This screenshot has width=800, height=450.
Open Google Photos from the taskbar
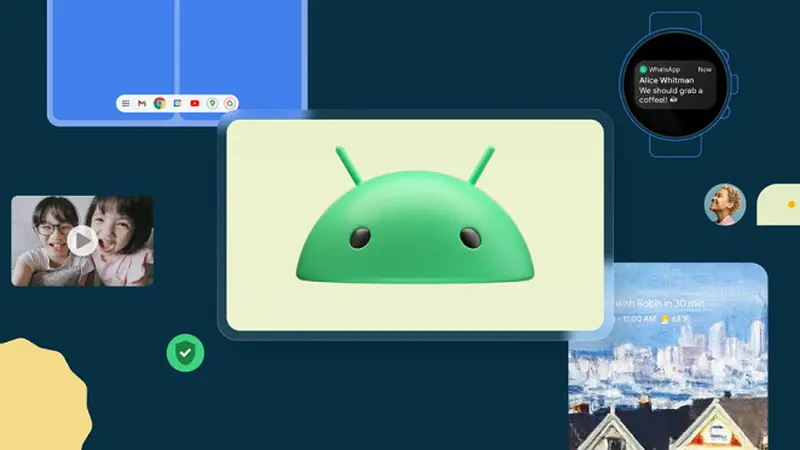point(229,103)
